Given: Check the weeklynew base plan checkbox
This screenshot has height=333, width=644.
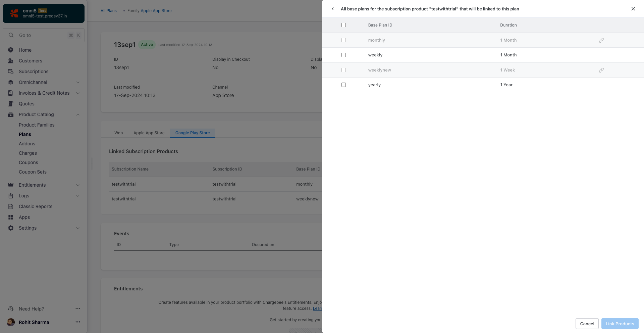Looking at the screenshot, I should point(343,70).
